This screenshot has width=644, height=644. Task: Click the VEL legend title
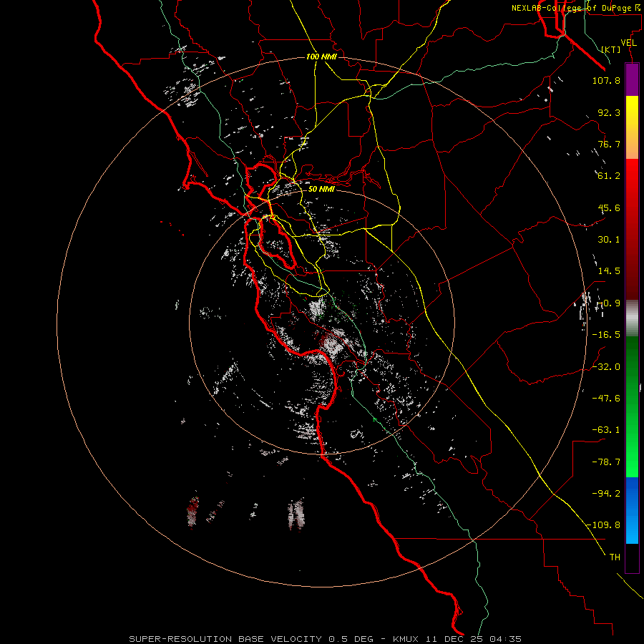coord(628,43)
